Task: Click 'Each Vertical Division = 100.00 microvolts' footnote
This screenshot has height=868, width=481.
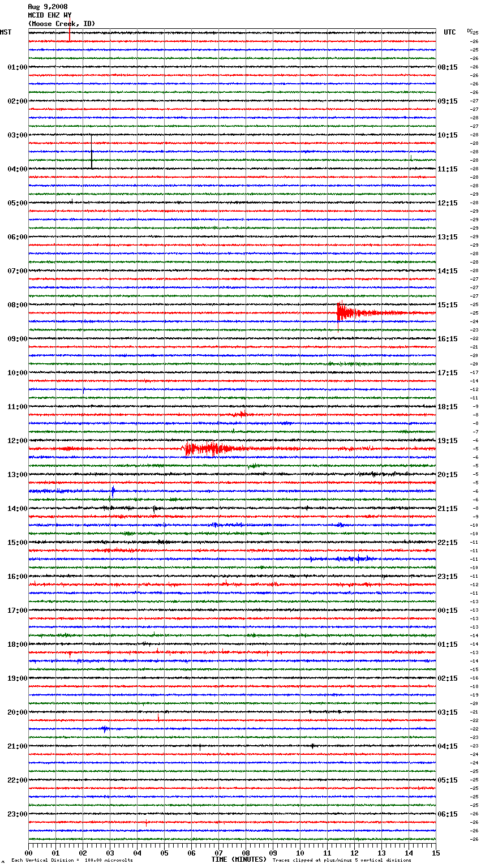Action: tap(72, 860)
